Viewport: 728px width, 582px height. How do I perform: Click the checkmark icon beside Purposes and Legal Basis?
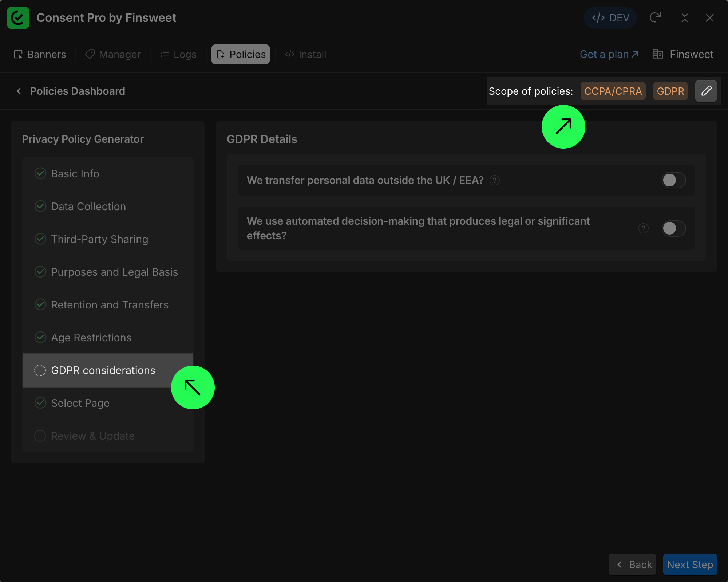point(40,272)
